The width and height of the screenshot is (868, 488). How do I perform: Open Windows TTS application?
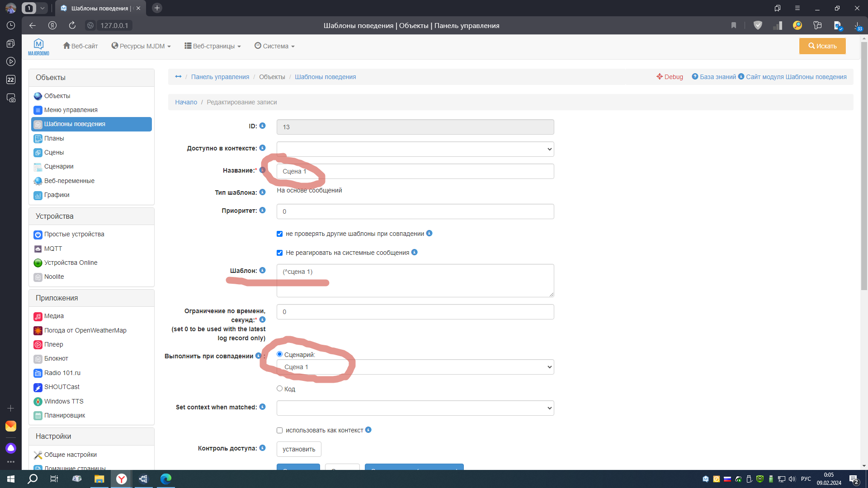pyautogui.click(x=64, y=401)
